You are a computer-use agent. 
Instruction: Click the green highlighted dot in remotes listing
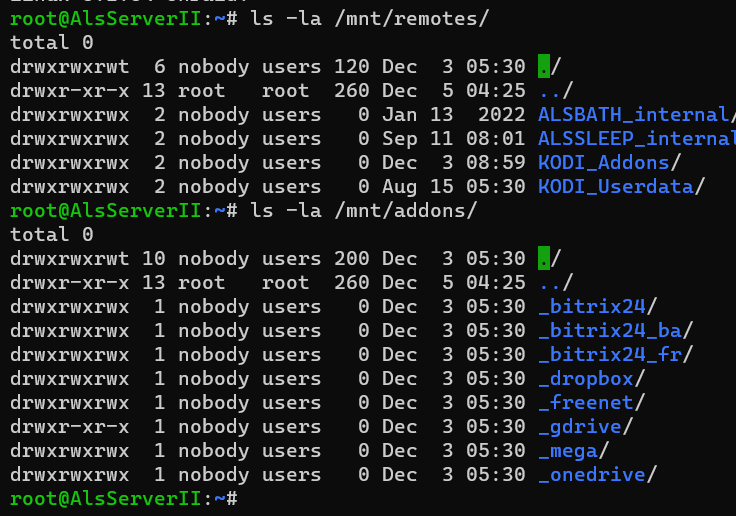(544, 66)
